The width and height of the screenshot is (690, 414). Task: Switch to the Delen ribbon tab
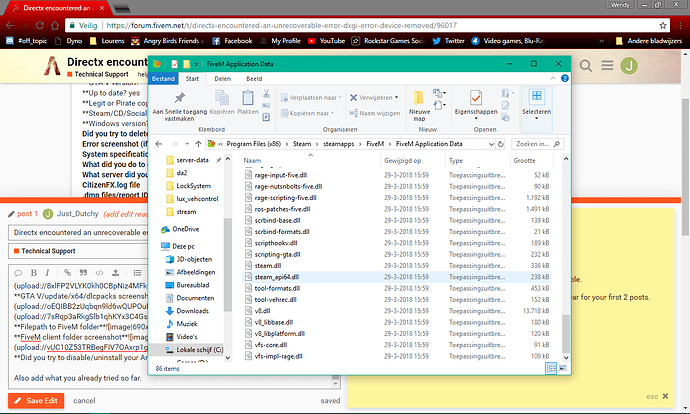[x=222, y=79]
